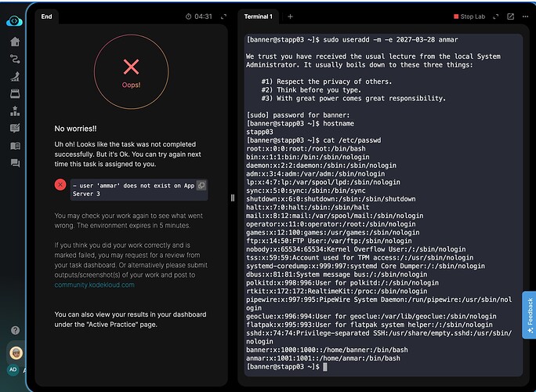Click the timer clock icon

point(188,16)
